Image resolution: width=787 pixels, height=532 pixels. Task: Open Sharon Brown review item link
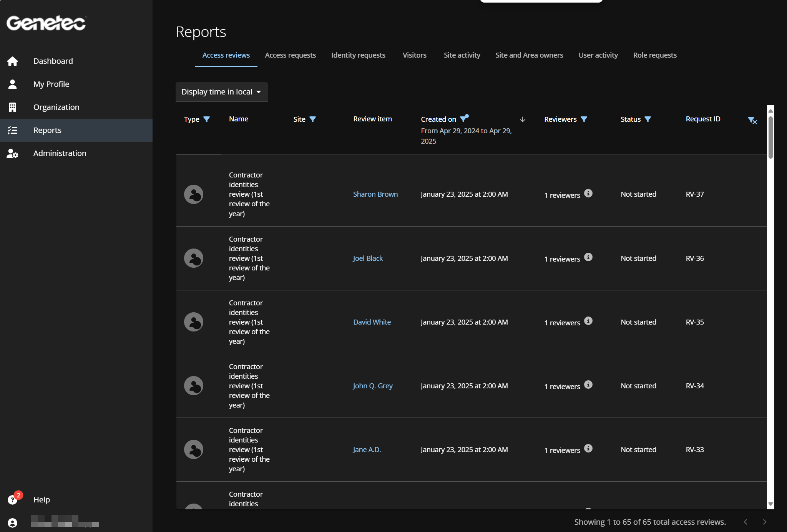(x=375, y=194)
